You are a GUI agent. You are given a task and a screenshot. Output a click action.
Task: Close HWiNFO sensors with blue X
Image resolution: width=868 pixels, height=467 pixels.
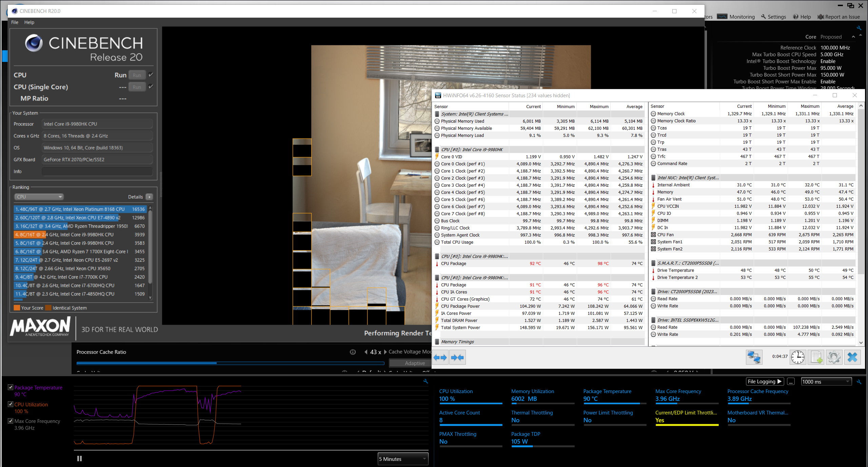point(852,358)
